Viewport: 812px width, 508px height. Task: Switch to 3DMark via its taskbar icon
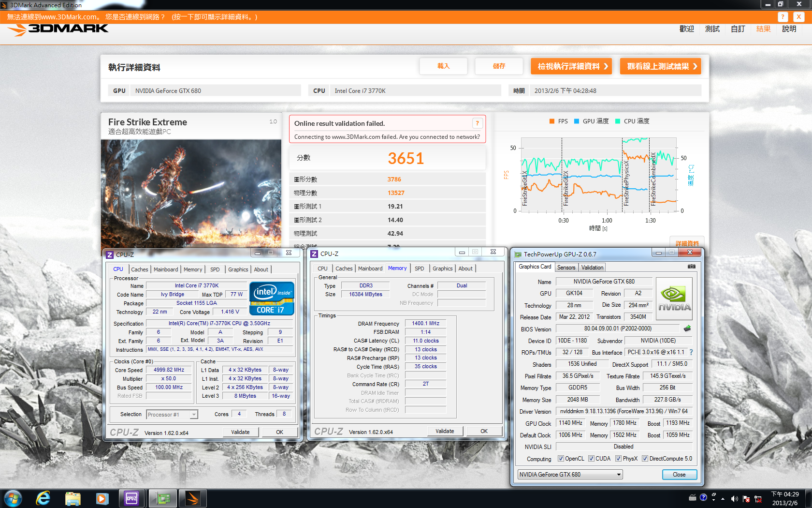coord(192,498)
